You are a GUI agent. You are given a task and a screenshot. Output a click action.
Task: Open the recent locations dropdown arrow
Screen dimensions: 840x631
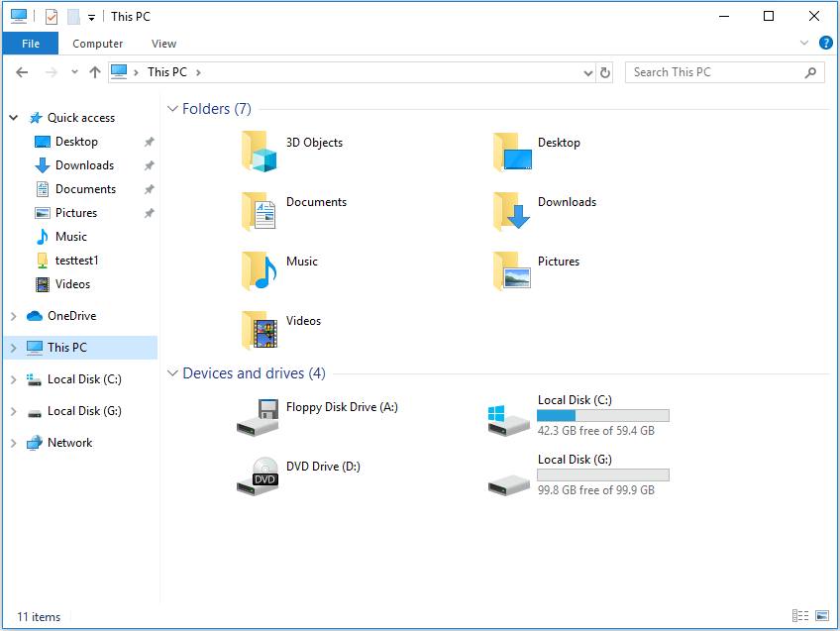(74, 72)
